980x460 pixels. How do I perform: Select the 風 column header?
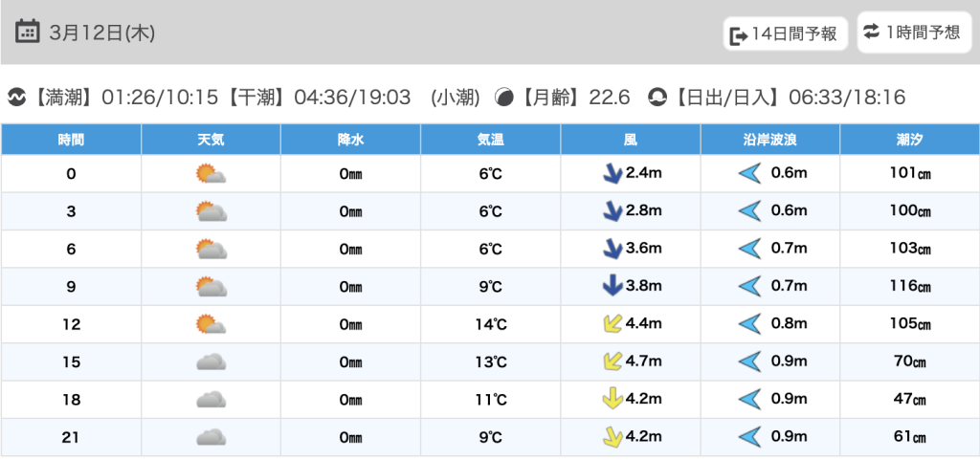[x=630, y=140]
